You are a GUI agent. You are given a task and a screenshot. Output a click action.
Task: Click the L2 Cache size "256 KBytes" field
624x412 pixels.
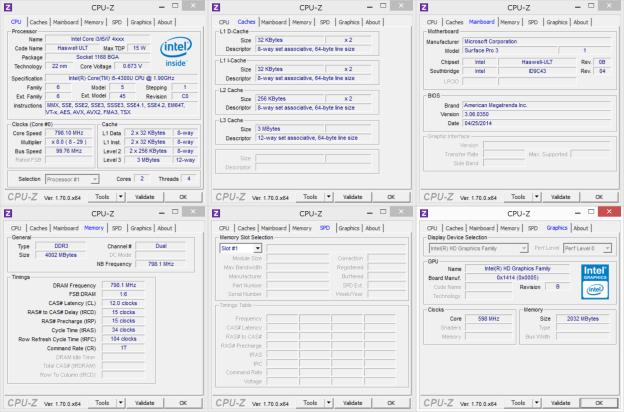(290, 99)
